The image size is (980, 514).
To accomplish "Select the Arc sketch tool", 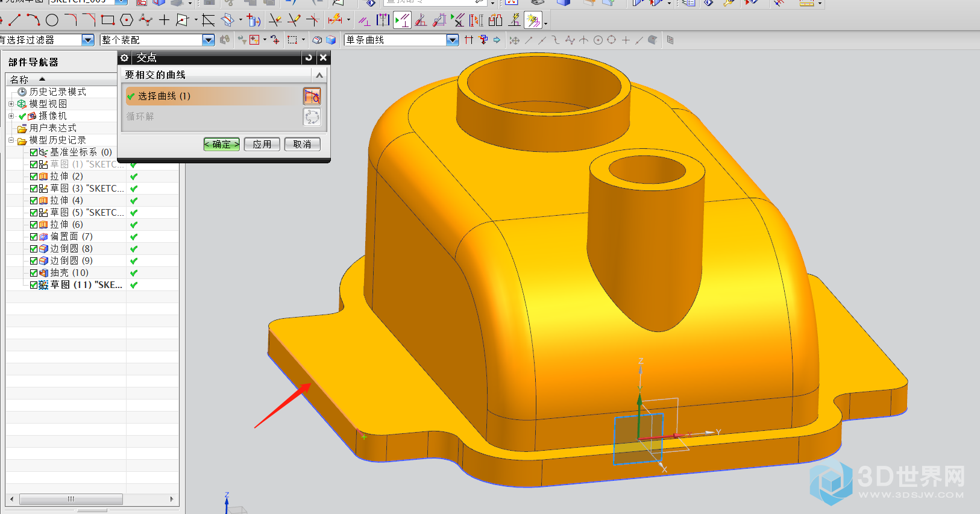I will click(33, 20).
